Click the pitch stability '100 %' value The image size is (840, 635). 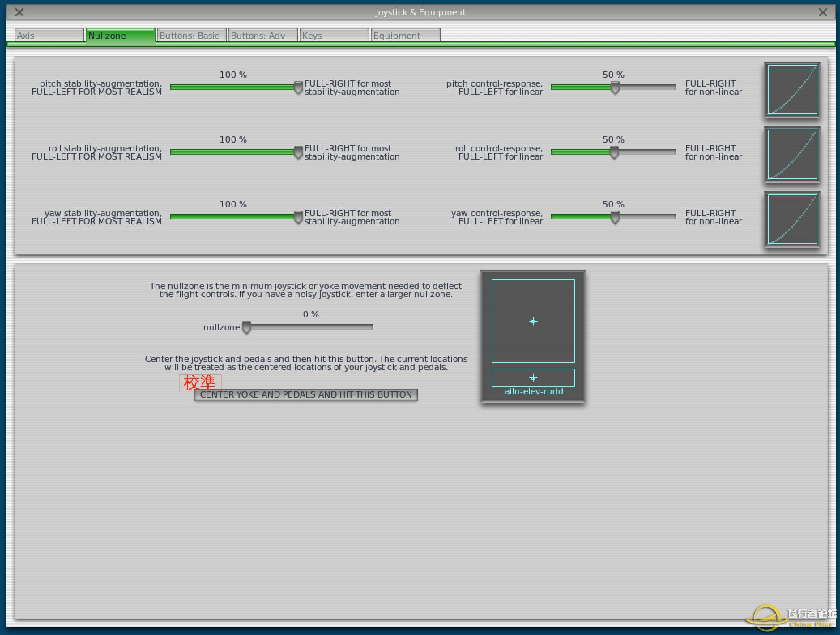point(233,75)
